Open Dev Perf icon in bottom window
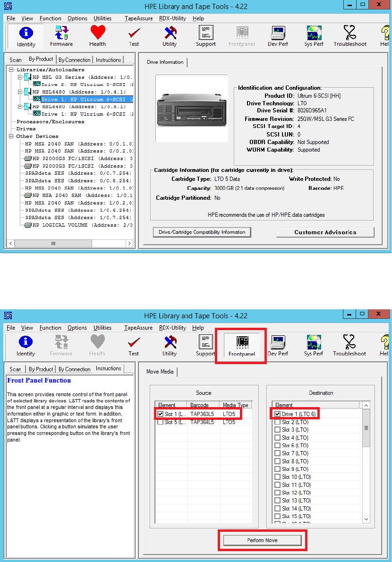The image size is (392, 562). pyautogui.click(x=278, y=346)
